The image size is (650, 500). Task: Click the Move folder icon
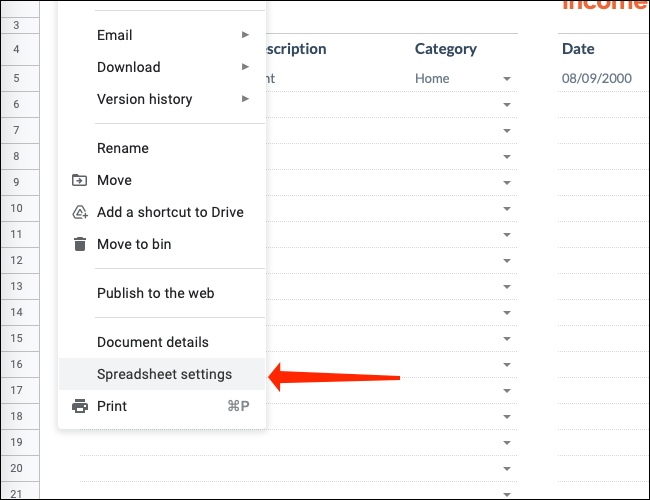click(80, 180)
